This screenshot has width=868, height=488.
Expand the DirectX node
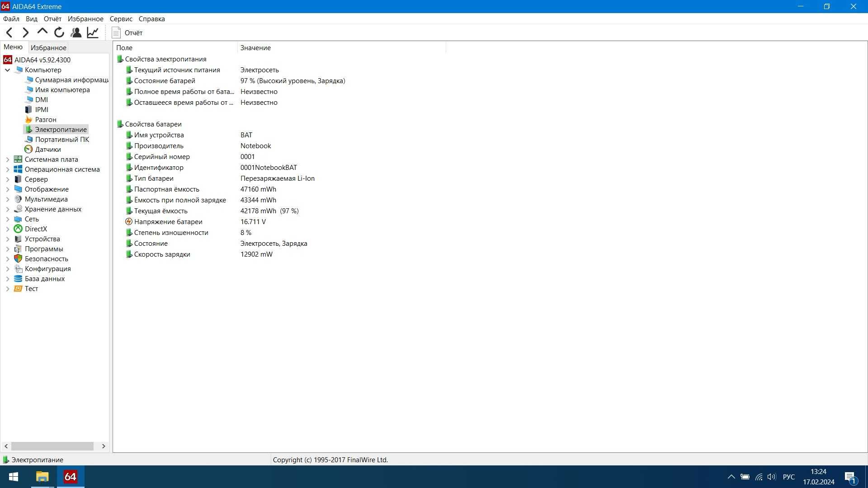pyautogui.click(x=8, y=229)
